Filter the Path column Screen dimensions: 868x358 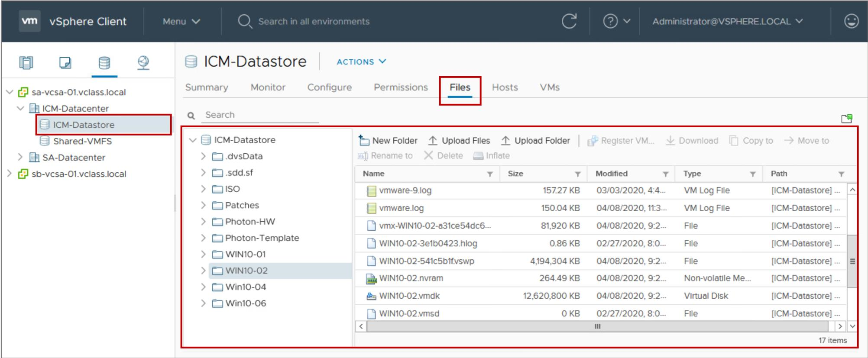click(841, 174)
